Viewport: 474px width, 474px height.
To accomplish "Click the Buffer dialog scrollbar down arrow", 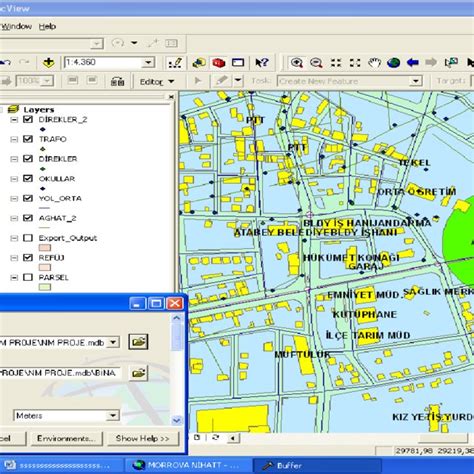I will 177,420.
